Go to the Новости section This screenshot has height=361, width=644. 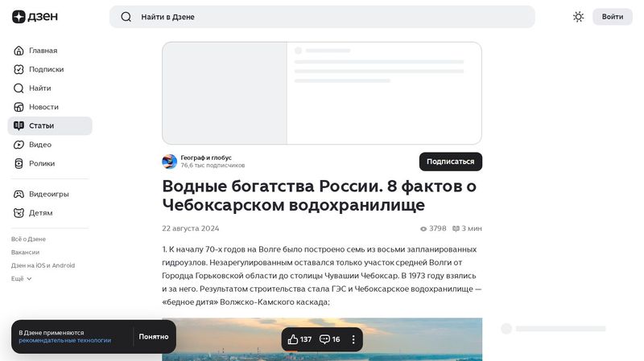click(x=43, y=107)
